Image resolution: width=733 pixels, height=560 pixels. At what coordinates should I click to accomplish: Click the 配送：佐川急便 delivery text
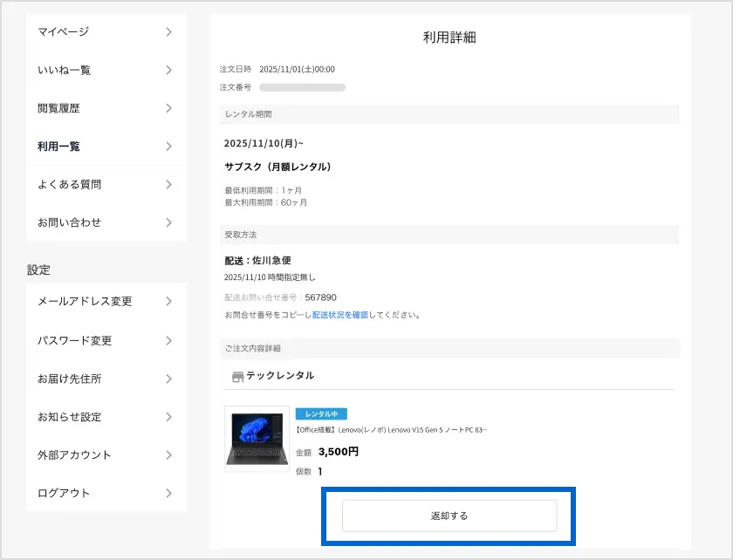tap(257, 261)
